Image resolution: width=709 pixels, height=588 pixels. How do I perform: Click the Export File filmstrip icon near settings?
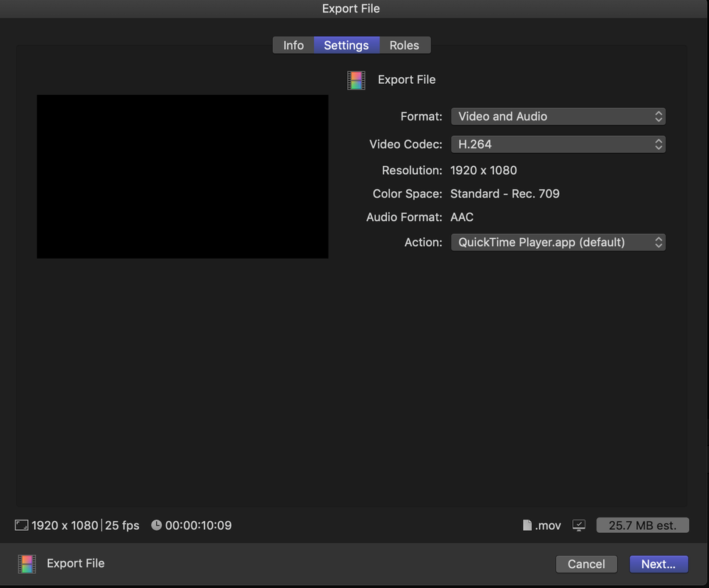pyautogui.click(x=356, y=80)
